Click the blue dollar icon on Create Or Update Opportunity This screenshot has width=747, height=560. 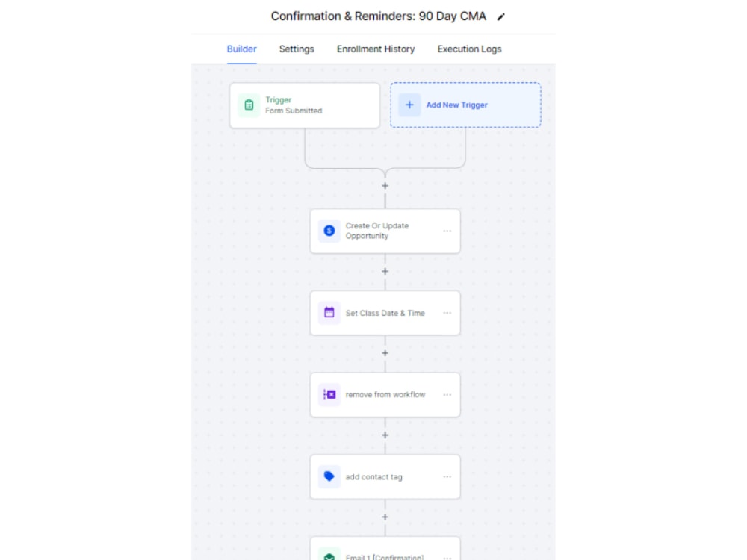point(329,231)
